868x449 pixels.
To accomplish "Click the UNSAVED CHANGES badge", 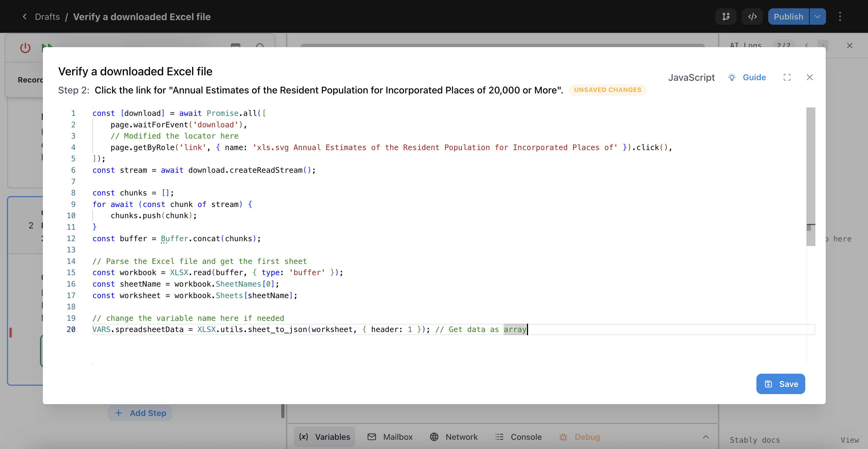I will [607, 90].
